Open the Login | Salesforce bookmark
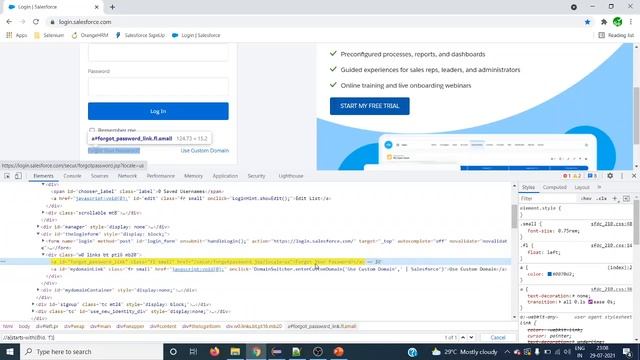This screenshot has height=360, width=640. pos(196,36)
